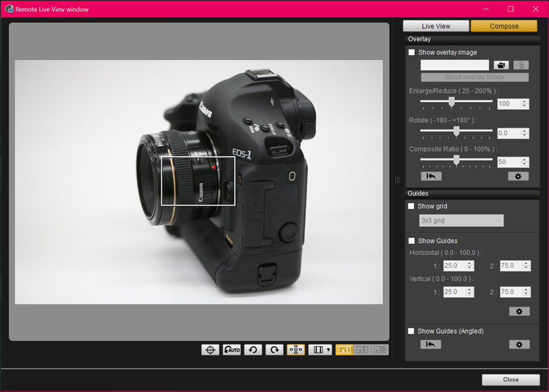This screenshot has width=549, height=392.
Task: Reset angled guides with the return arrow icon
Action: click(431, 344)
